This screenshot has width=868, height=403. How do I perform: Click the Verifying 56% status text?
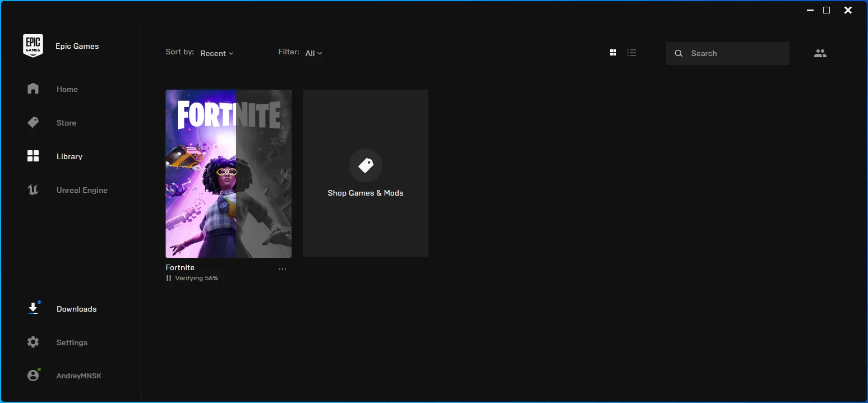click(196, 278)
